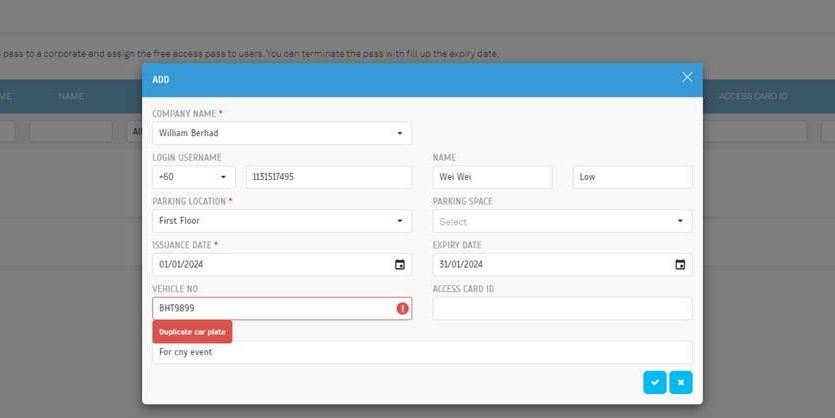Open the Expiry Date calendar picker icon
The height and width of the screenshot is (418, 835).
(680, 265)
